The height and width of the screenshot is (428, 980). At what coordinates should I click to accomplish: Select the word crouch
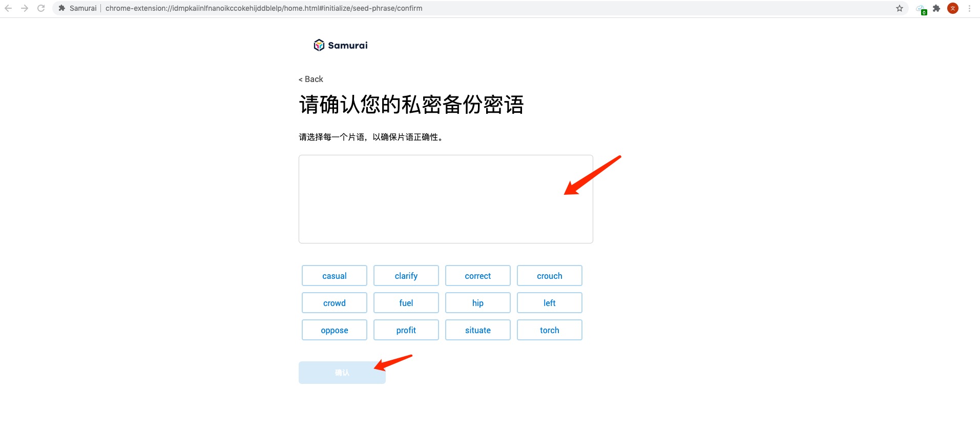tap(550, 276)
